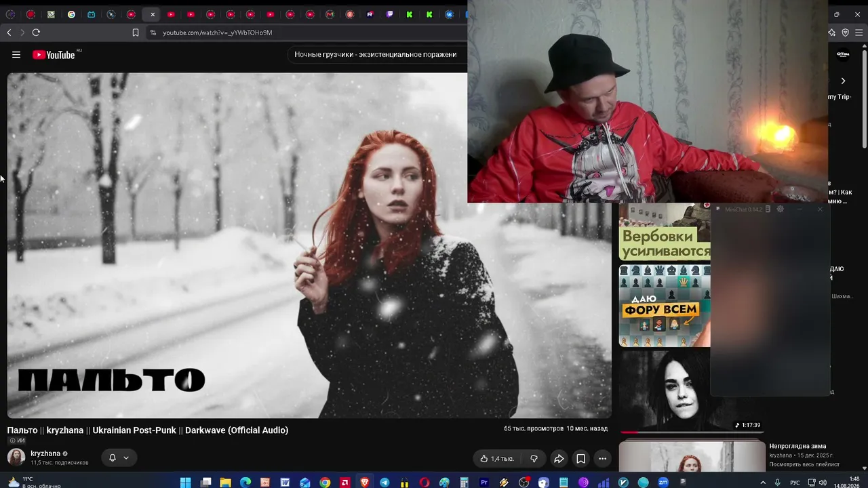Click Посмотреть весь плейлист link
868x488 pixels.
[x=804, y=464]
